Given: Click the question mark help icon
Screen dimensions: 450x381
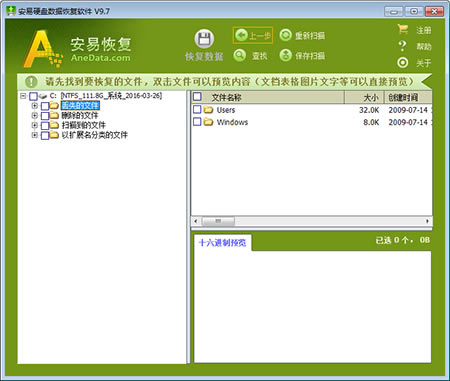Looking at the screenshot, I should pos(403,46).
